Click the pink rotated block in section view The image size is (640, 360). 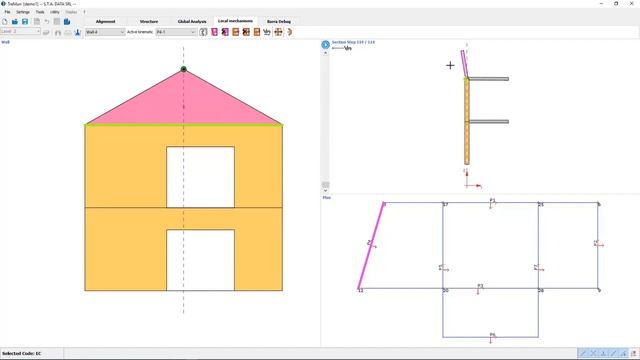(464, 64)
